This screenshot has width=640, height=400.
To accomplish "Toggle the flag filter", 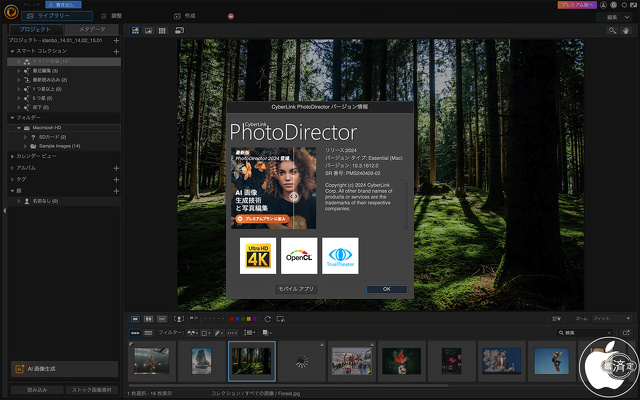I will 192,333.
